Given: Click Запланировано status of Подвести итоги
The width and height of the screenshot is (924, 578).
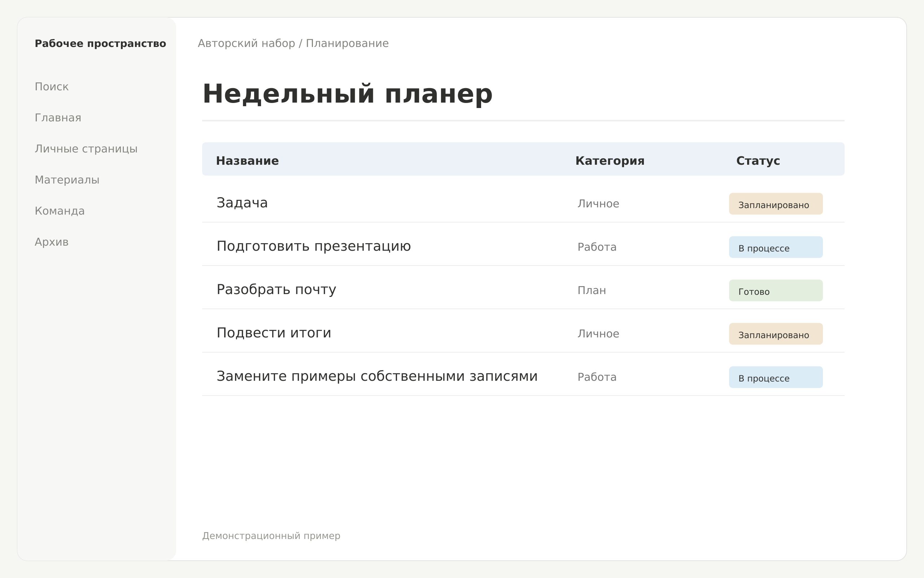Looking at the screenshot, I should [x=776, y=334].
